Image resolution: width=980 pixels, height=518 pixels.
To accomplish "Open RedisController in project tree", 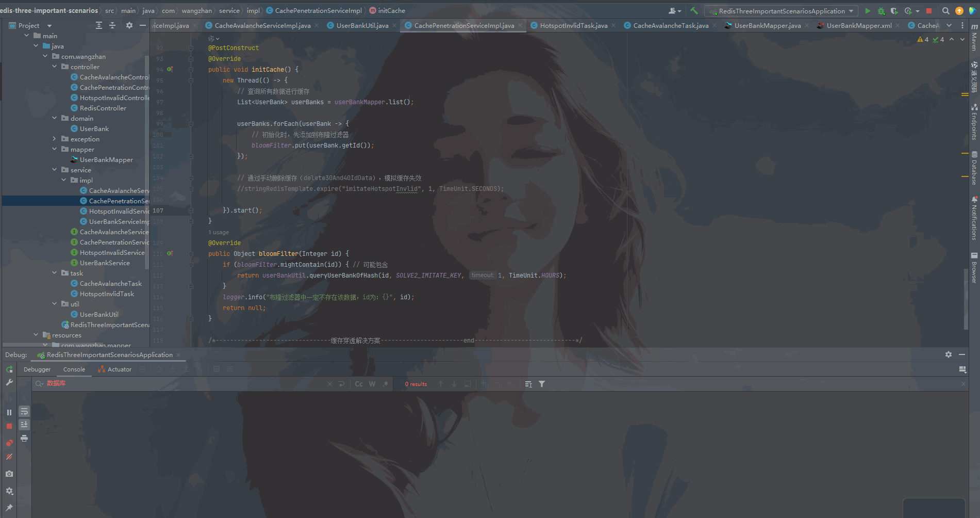I will pos(103,108).
